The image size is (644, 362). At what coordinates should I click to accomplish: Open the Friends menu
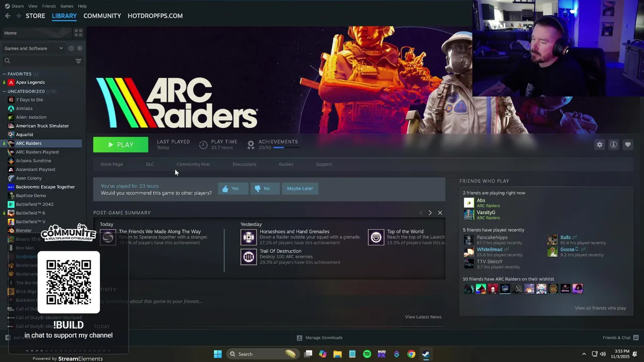point(49,6)
